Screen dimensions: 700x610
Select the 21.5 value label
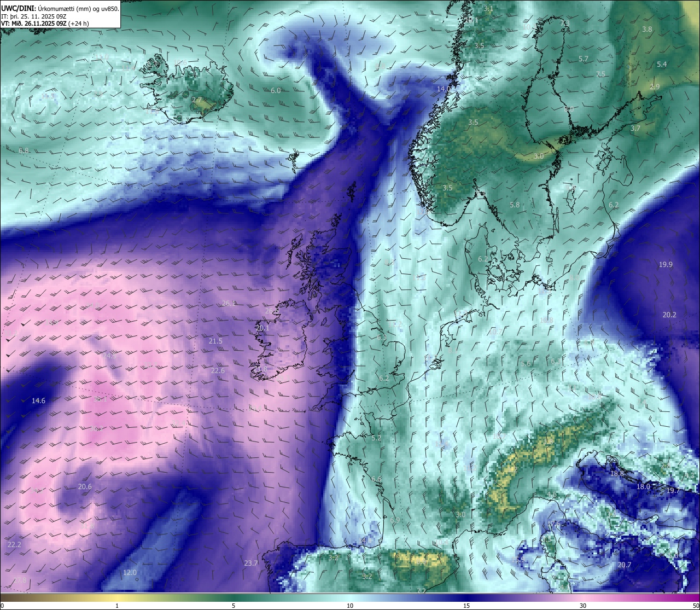click(x=215, y=341)
